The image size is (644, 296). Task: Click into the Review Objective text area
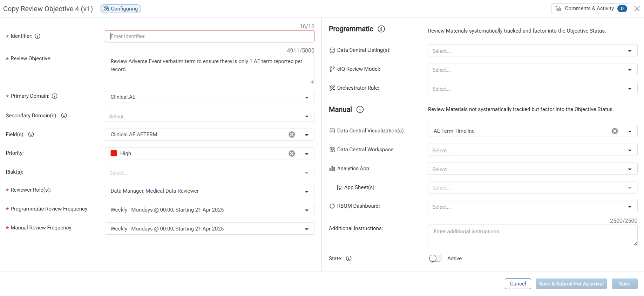click(210, 69)
